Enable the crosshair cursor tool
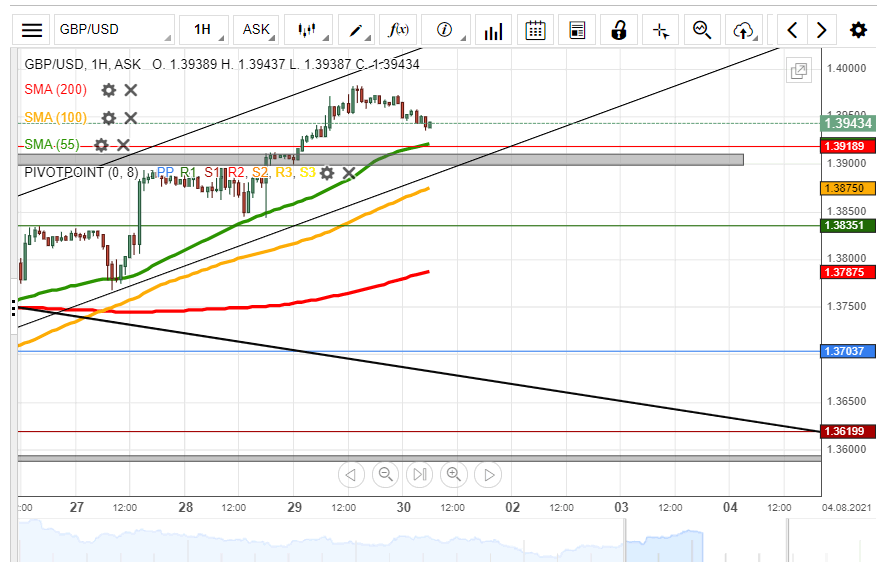This screenshot has width=885, height=575. [661, 30]
